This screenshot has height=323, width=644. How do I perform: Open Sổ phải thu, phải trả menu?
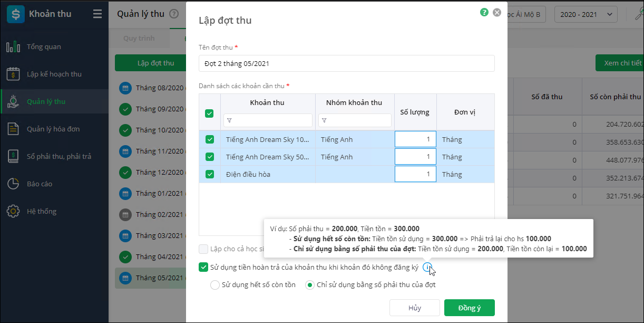[59, 157]
